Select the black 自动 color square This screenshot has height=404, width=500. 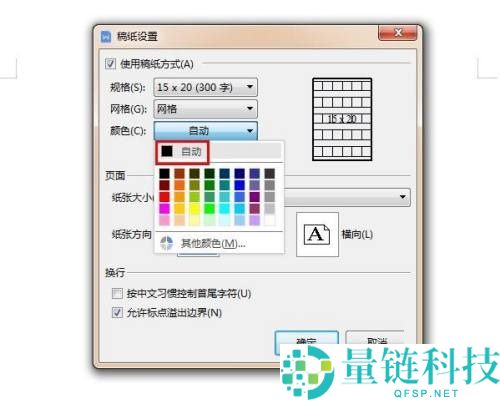(x=167, y=151)
